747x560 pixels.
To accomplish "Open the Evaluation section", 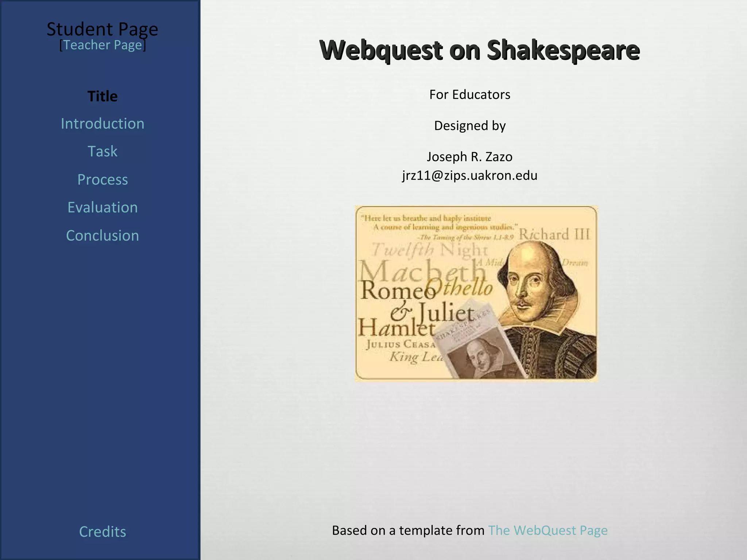I will 102,207.
